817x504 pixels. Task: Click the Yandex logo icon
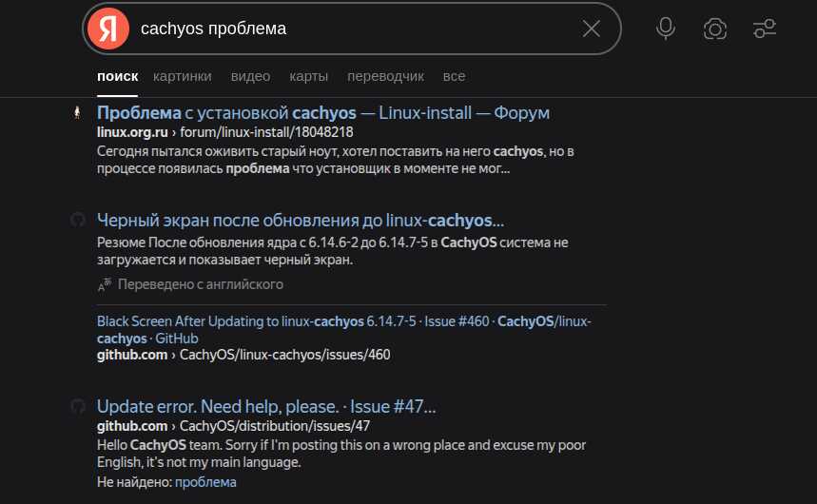coord(108,29)
